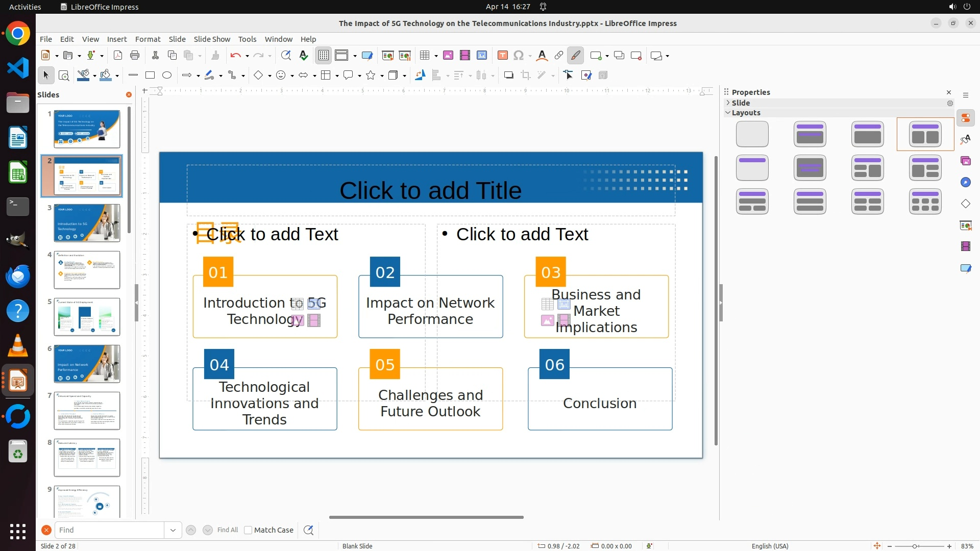Select slide 4 thumbnail in Slides panel
The height and width of the screenshot is (551, 980).
click(87, 270)
